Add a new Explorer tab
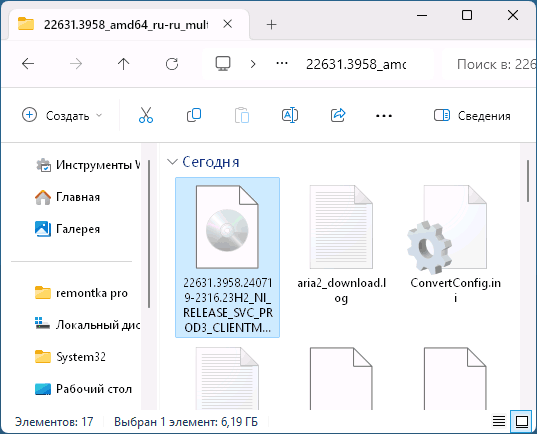This screenshot has height=434, width=537. [x=271, y=25]
